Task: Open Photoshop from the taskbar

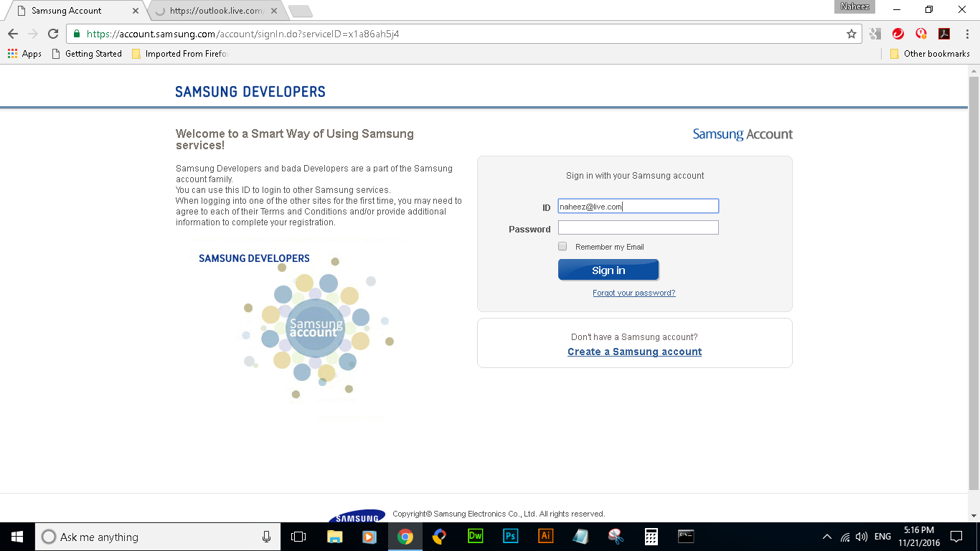Action: click(510, 537)
